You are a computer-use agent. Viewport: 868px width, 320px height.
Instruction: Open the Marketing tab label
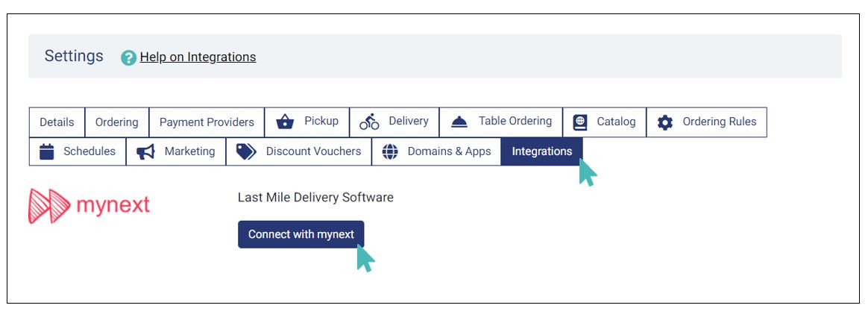pos(190,151)
